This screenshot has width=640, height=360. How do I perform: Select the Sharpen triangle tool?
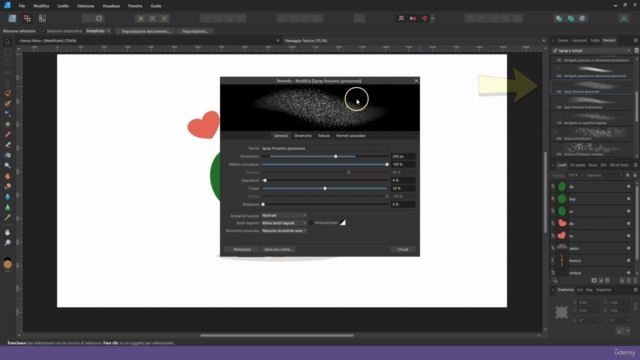pyautogui.click(x=7, y=207)
